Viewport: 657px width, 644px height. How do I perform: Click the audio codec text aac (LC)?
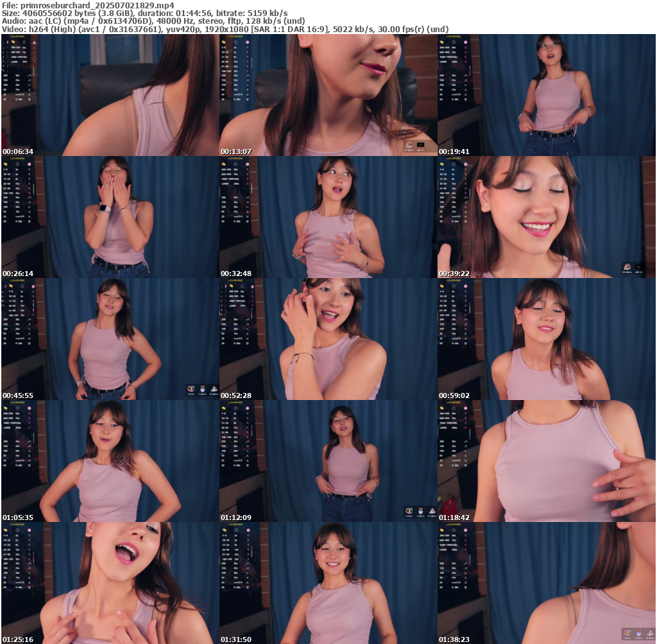pyautogui.click(x=45, y=21)
